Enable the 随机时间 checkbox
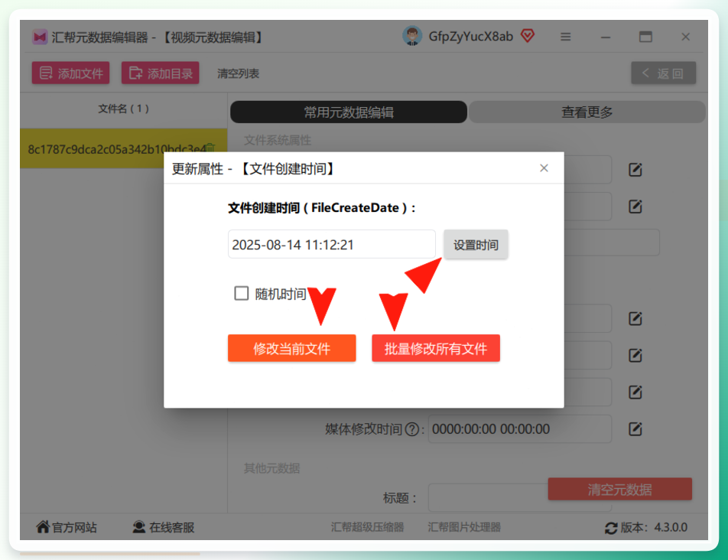 pos(242,294)
